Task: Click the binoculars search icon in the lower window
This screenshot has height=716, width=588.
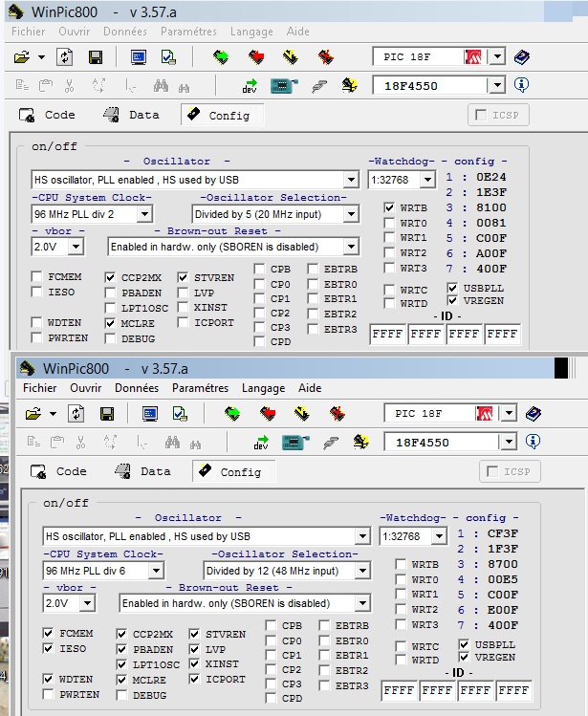Action: click(172, 442)
